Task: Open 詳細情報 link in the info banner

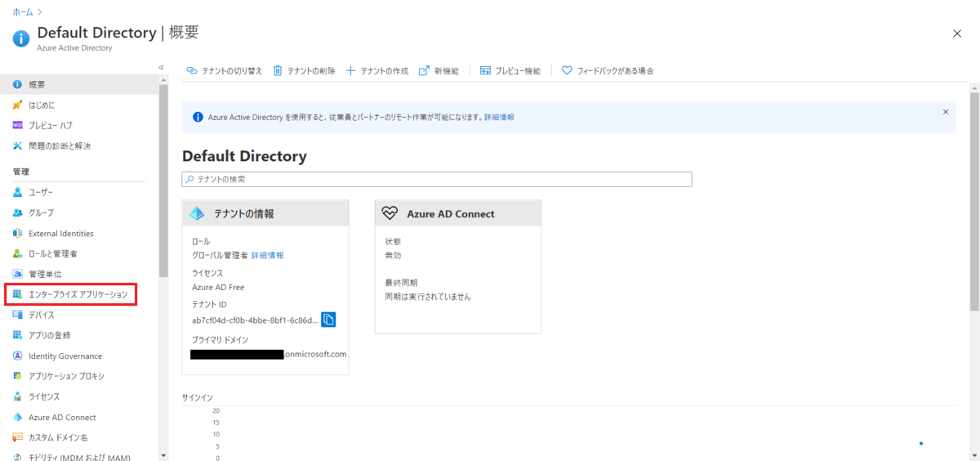Action: click(499, 117)
